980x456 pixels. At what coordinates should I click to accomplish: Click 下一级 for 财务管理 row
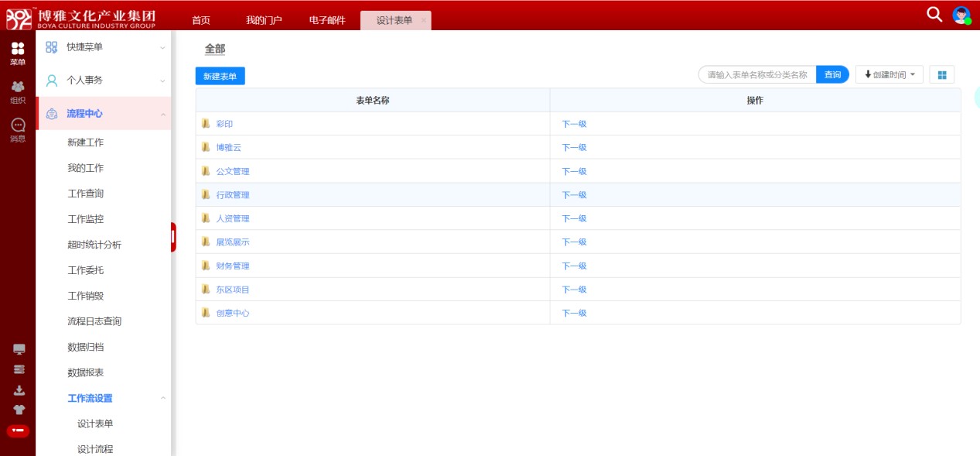click(x=574, y=266)
